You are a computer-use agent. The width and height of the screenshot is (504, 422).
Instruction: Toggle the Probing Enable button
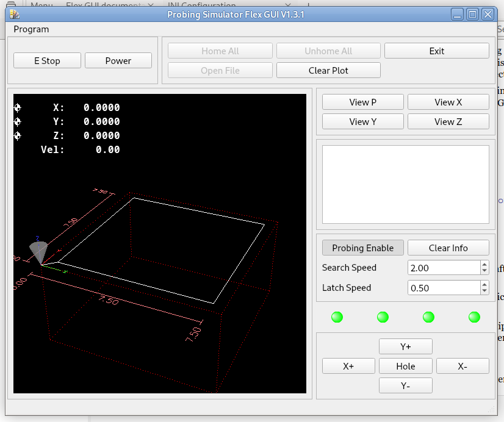pyautogui.click(x=362, y=248)
